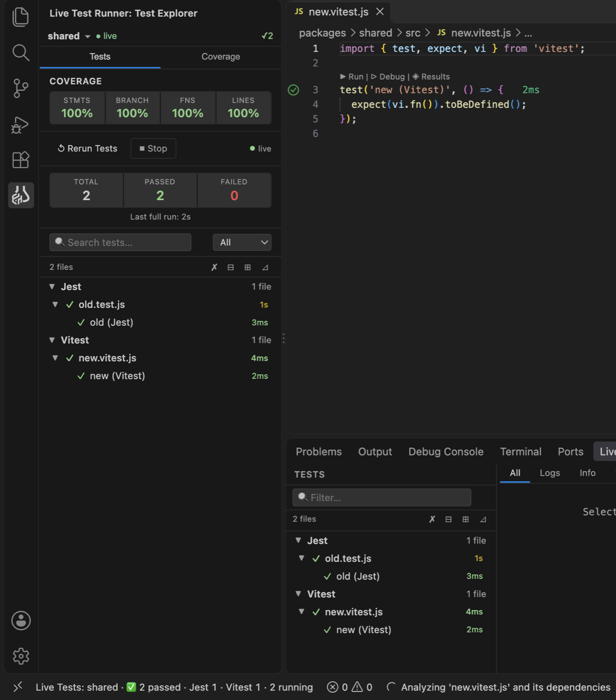The image size is (616, 700).
Task: Click the green passed gutter icon on line 3
Action: click(x=293, y=90)
